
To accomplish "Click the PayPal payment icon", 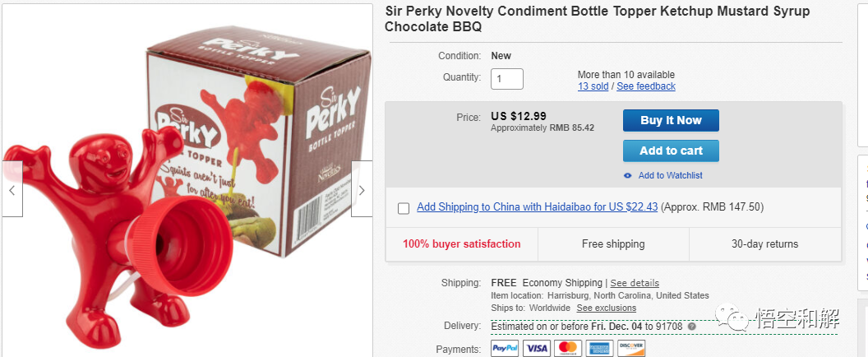I will click(x=505, y=349).
